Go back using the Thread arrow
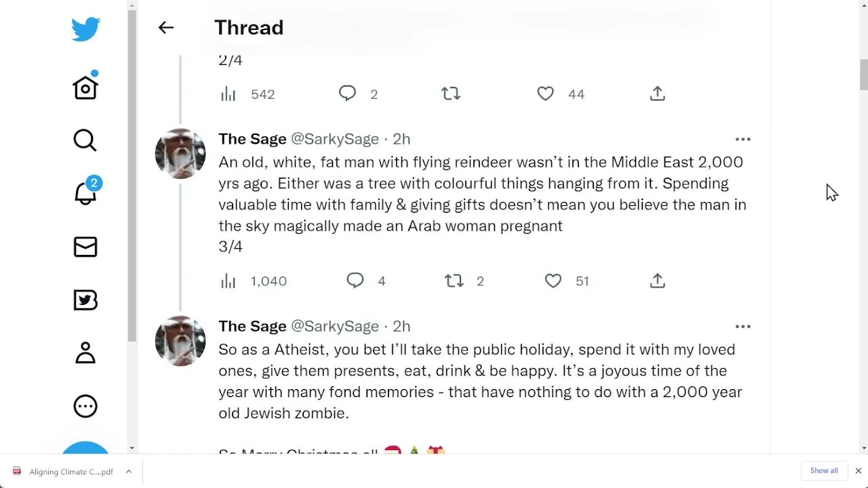 [166, 27]
